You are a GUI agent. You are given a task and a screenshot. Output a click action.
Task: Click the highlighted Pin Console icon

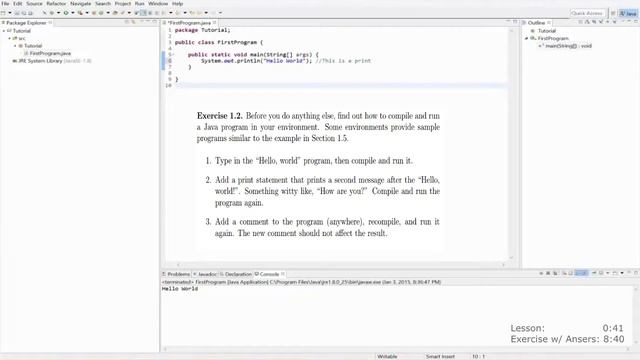[581, 273]
